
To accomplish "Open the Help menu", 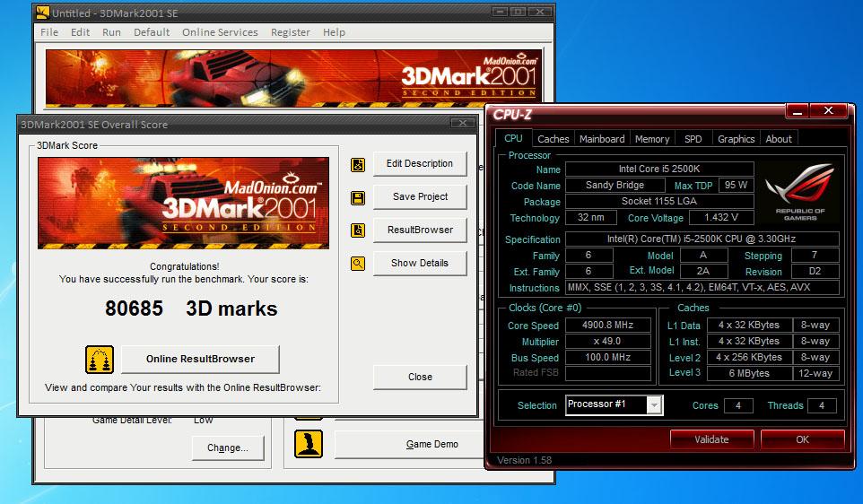I will 334,32.
